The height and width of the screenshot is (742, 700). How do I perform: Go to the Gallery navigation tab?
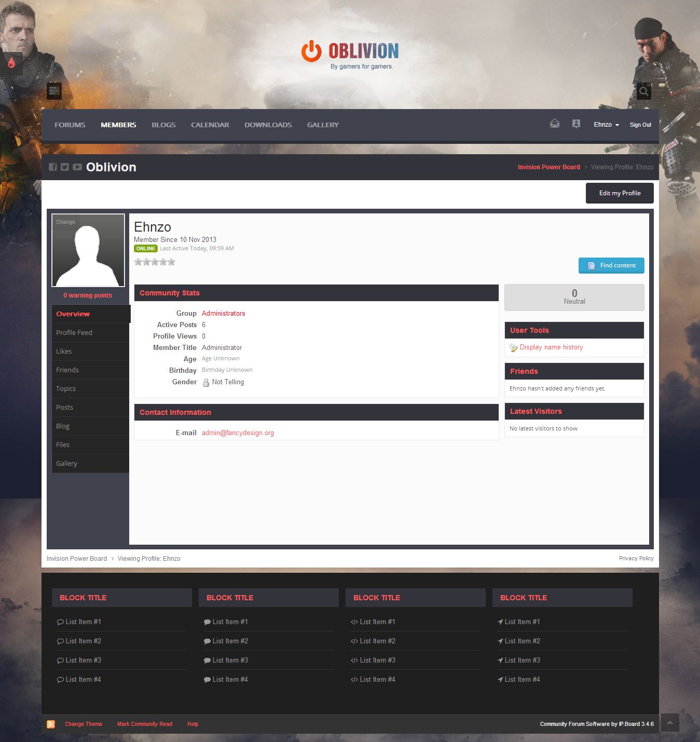[x=322, y=125]
